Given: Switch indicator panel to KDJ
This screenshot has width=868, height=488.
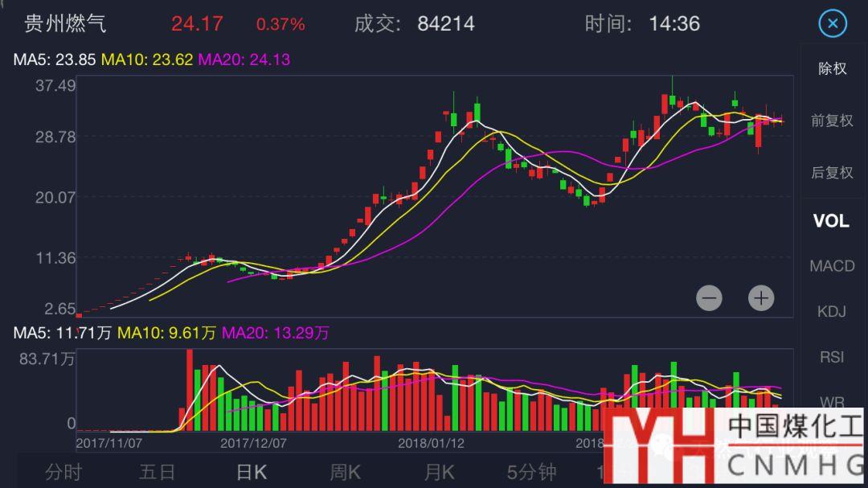Looking at the screenshot, I should [x=832, y=311].
